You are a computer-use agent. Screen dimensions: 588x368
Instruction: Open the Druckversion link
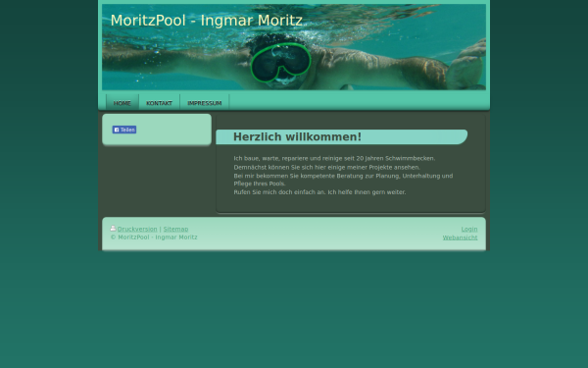(137, 229)
